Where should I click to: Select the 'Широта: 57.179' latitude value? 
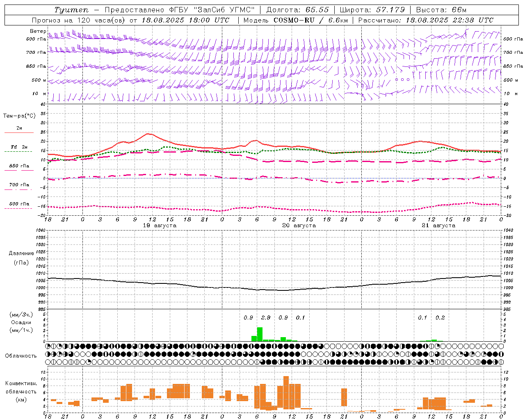372,10
